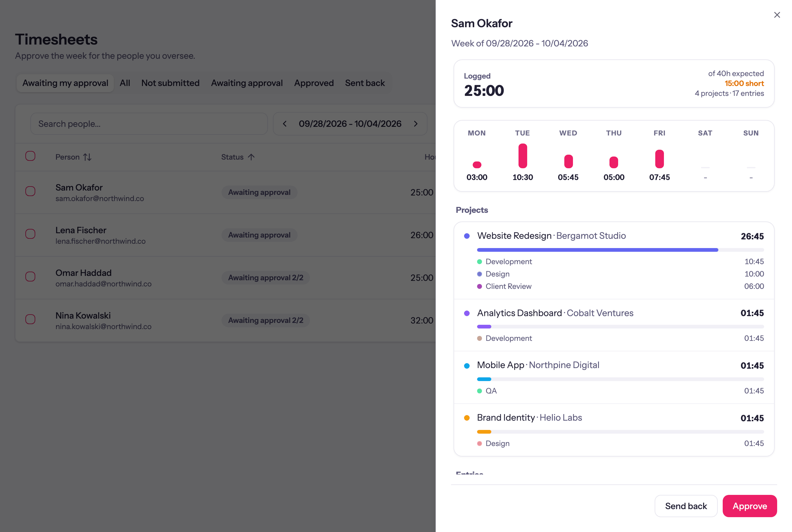Viewport: 792px width, 532px height.
Task: Click the Analytics Dashboard progress bar
Action: (x=620, y=327)
